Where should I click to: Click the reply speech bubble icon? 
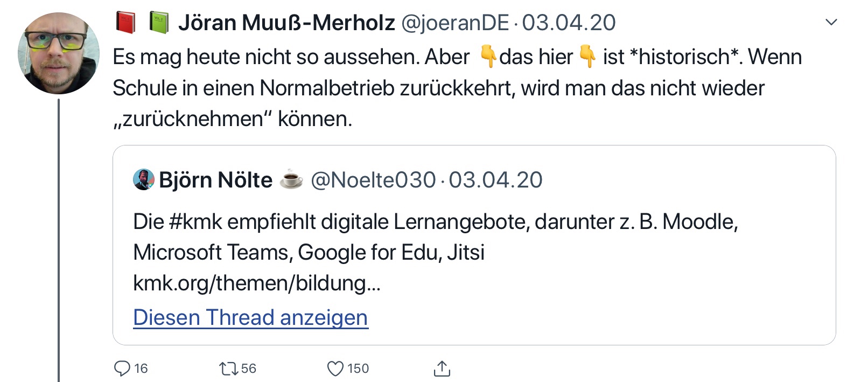pos(122,369)
